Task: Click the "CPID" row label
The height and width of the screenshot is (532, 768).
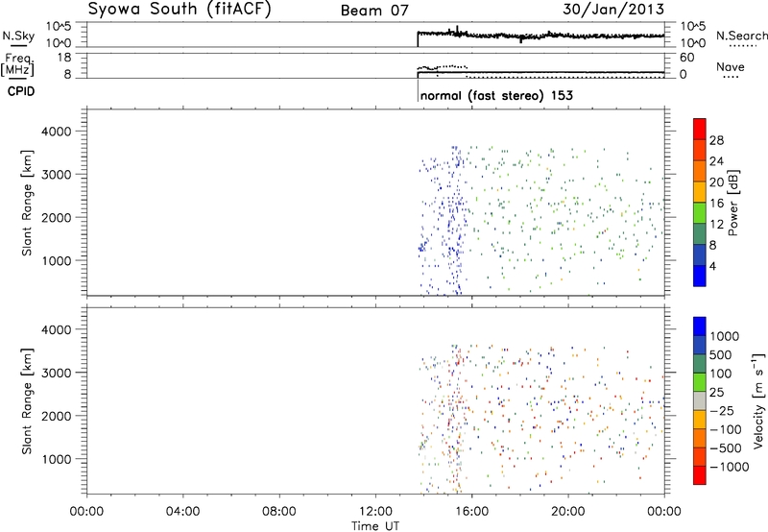Action: (21, 91)
